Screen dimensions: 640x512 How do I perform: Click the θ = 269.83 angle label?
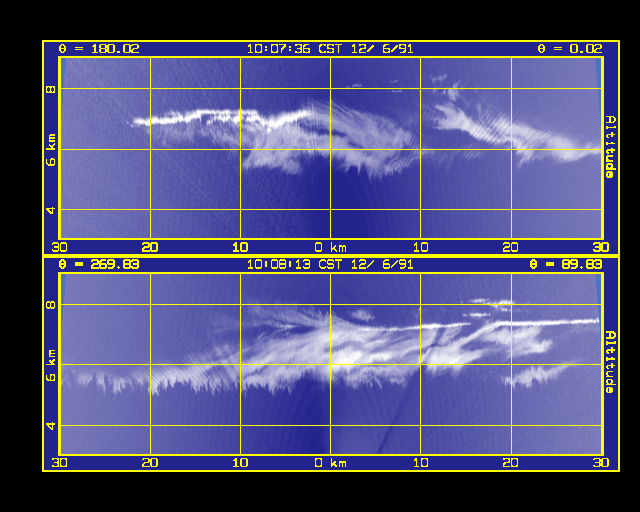[x=99, y=265]
